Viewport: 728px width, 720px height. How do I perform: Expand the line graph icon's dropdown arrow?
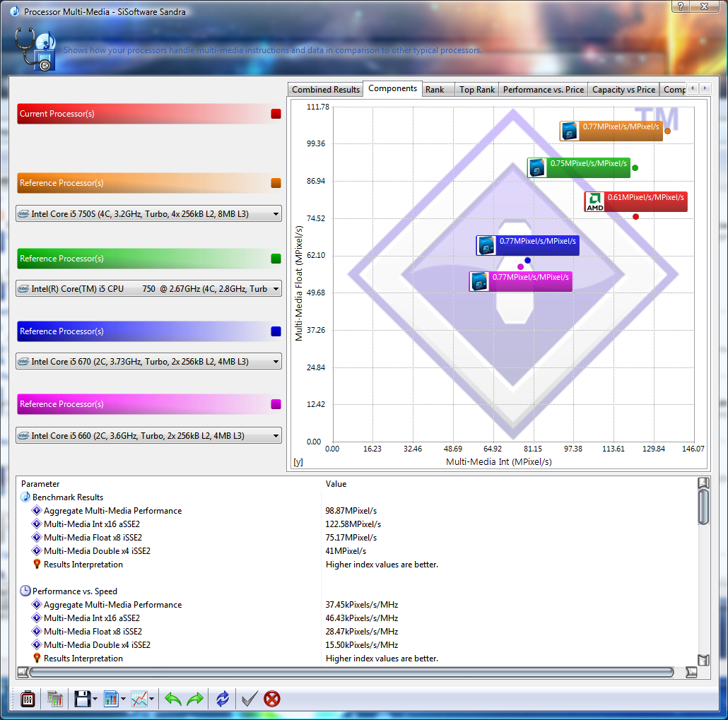click(151, 699)
